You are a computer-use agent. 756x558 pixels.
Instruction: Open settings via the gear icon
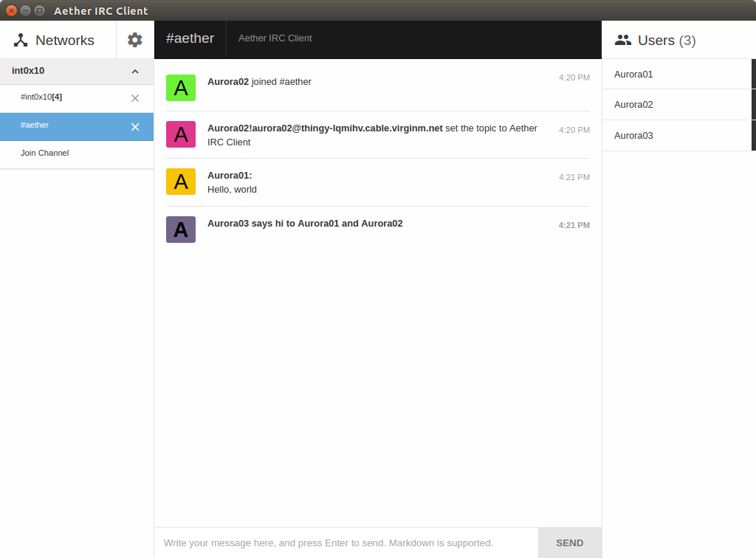[134, 39]
